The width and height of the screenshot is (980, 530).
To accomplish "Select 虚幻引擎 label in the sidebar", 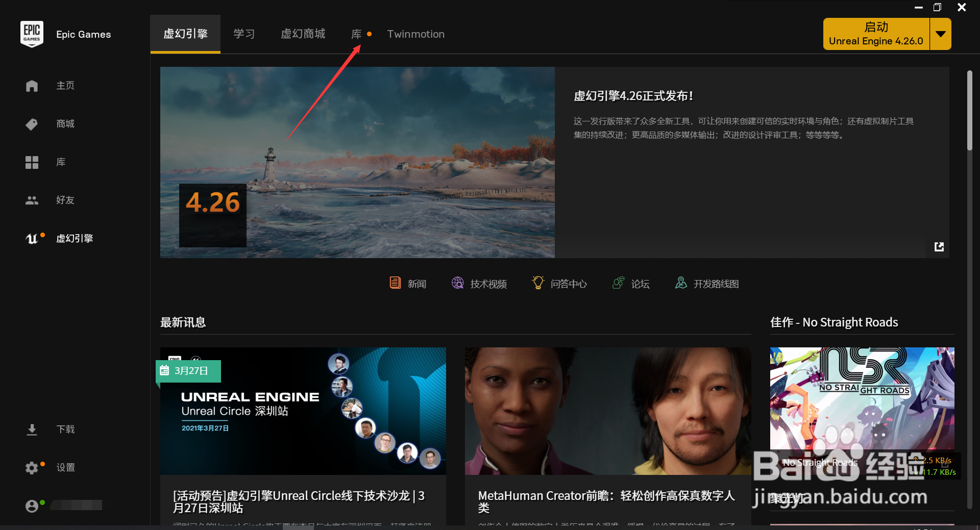I will (75, 239).
